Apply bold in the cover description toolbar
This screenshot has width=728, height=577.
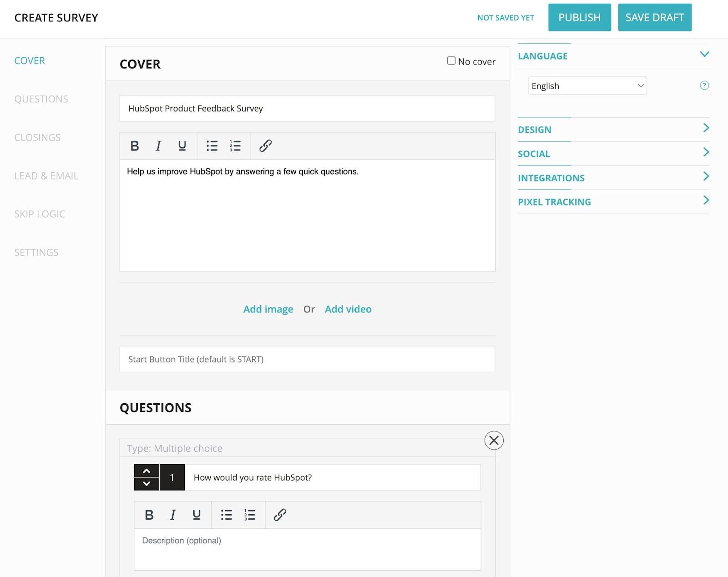click(135, 146)
